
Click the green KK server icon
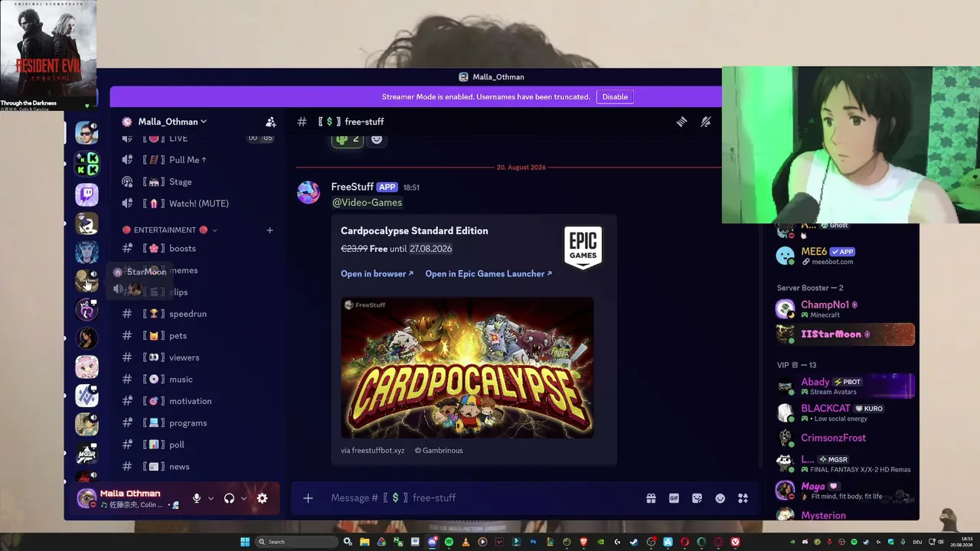point(87,163)
